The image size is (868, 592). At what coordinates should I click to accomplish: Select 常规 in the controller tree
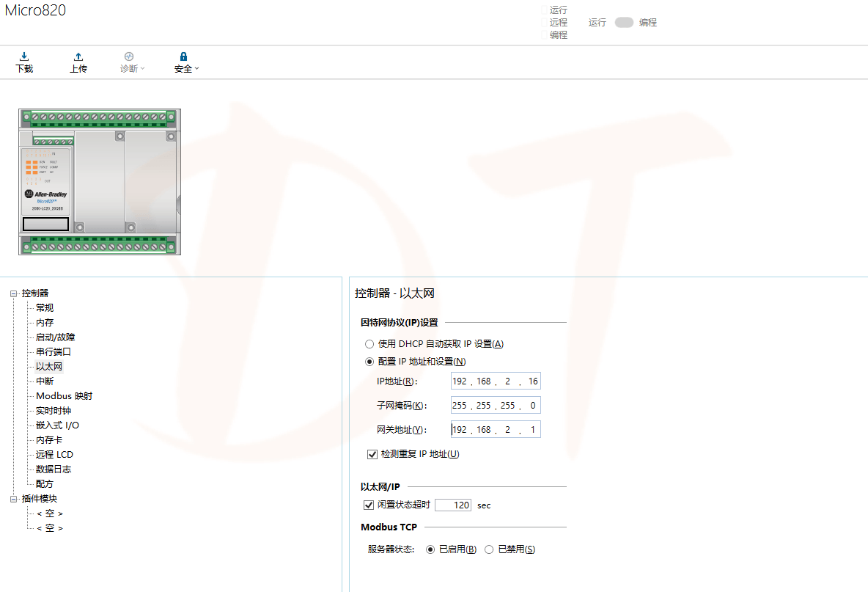coord(45,308)
